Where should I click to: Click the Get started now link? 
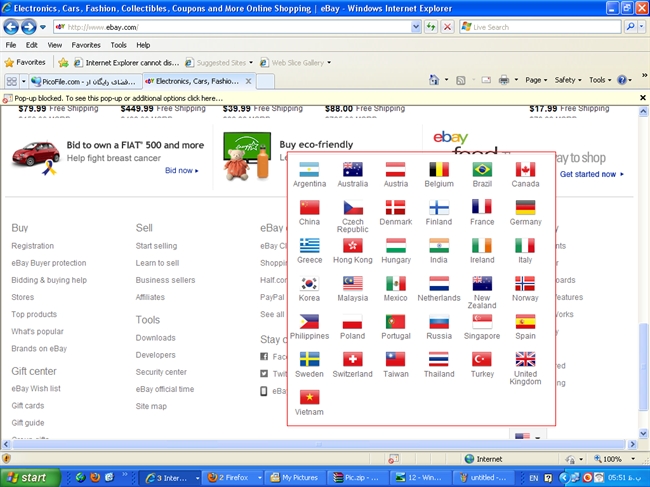[592, 174]
